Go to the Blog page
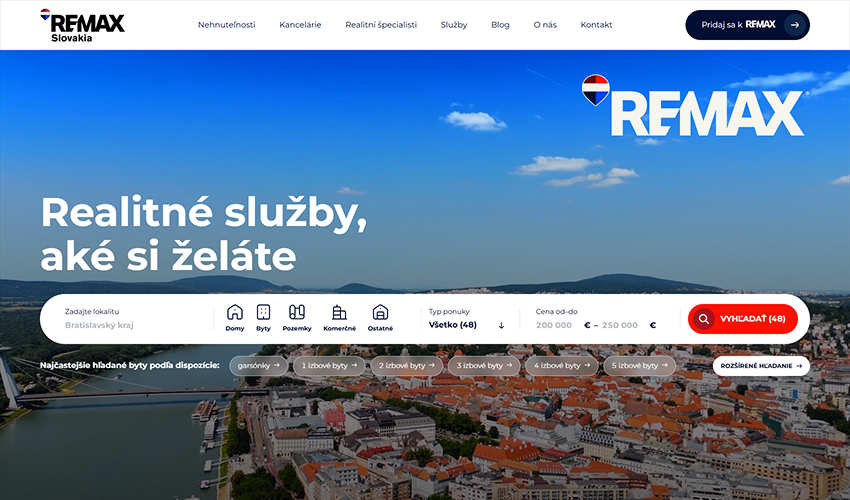Screen dimensions: 850x500 [x=500, y=25]
